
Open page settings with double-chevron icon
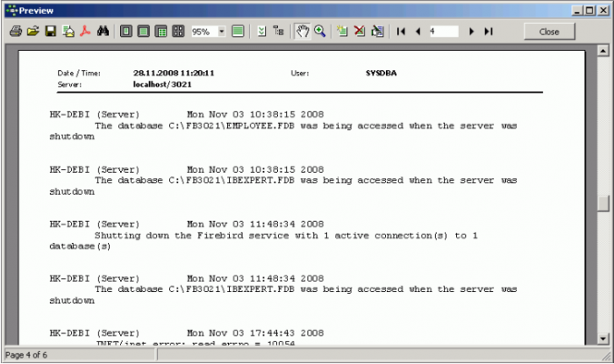(261, 32)
